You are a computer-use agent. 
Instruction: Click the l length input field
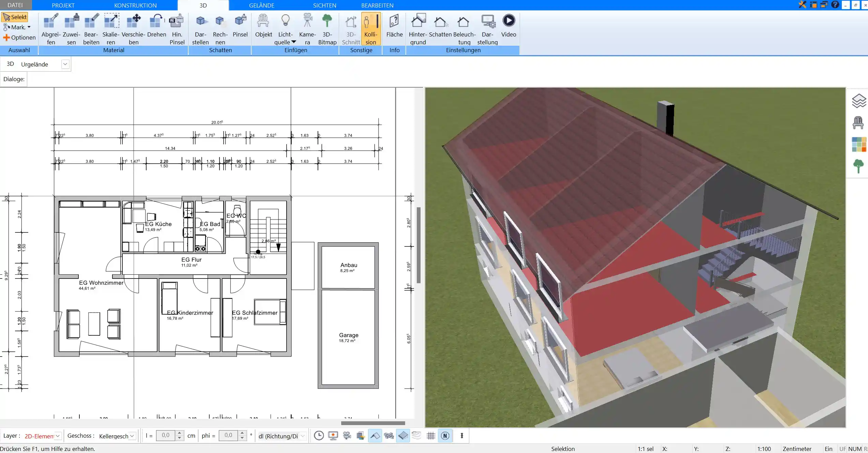[166, 435]
